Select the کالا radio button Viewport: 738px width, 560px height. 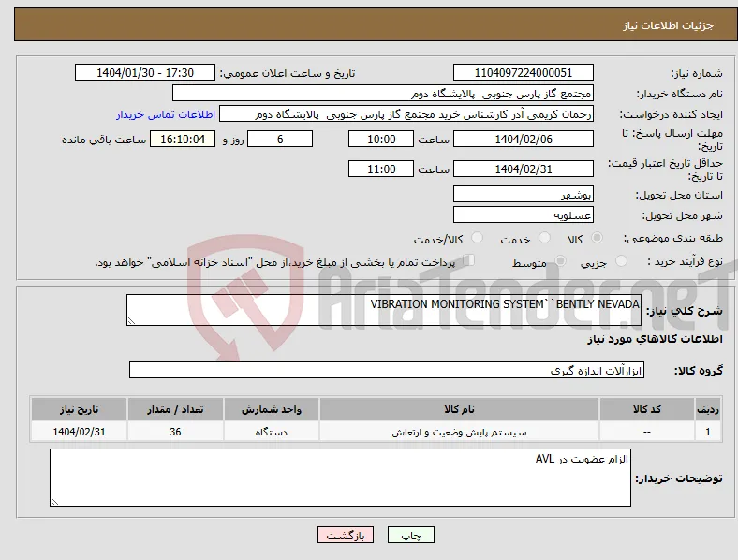[x=597, y=238]
